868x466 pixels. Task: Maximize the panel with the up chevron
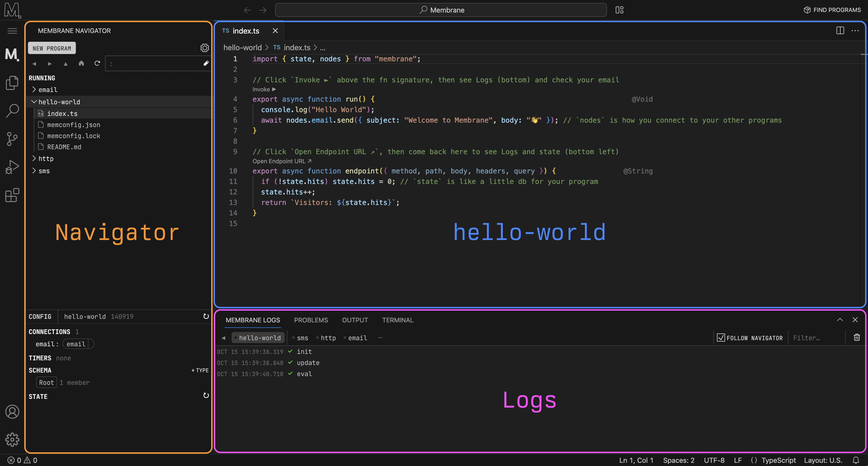pos(840,319)
